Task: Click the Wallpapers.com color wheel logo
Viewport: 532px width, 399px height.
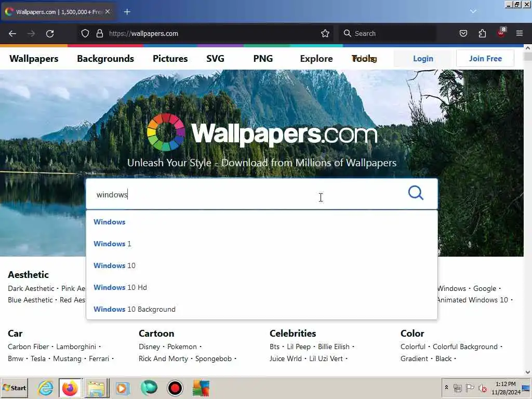Action: tap(166, 132)
